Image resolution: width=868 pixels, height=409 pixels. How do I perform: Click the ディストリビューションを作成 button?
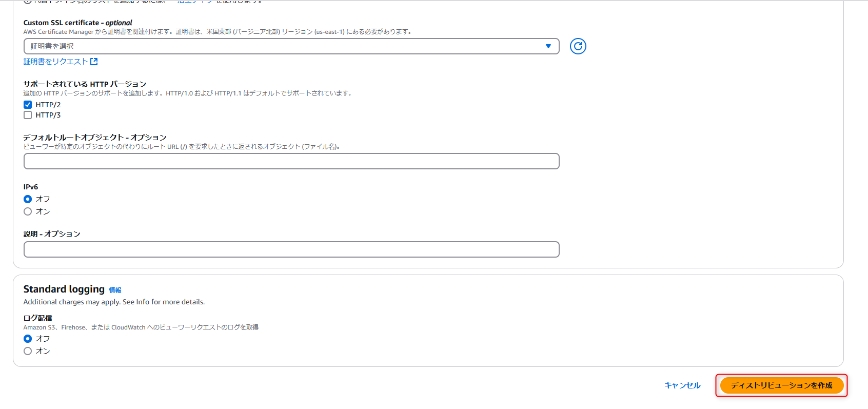coord(781,385)
